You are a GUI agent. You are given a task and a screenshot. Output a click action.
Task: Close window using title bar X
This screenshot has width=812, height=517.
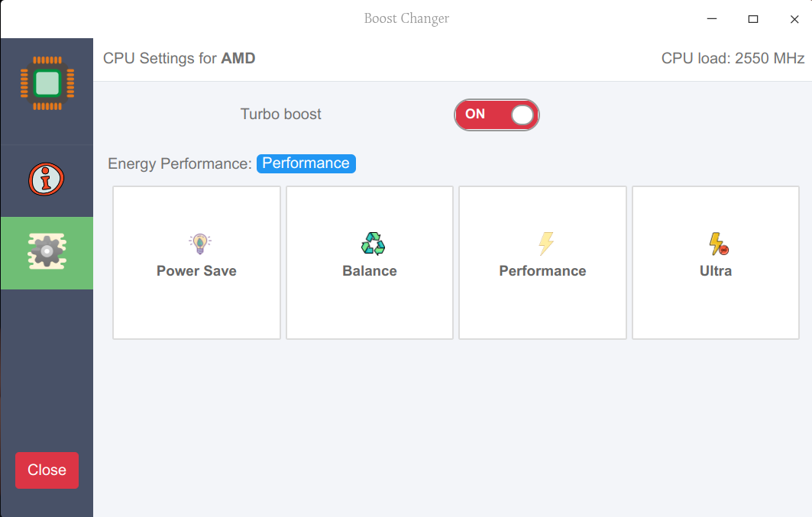(794, 19)
